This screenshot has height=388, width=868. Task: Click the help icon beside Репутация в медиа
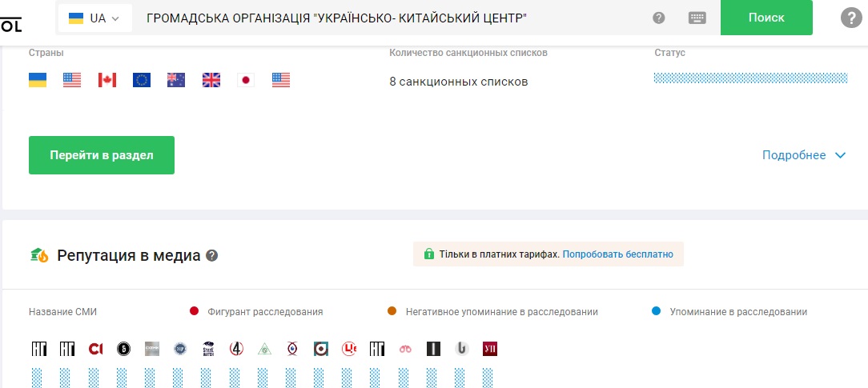[212, 256]
